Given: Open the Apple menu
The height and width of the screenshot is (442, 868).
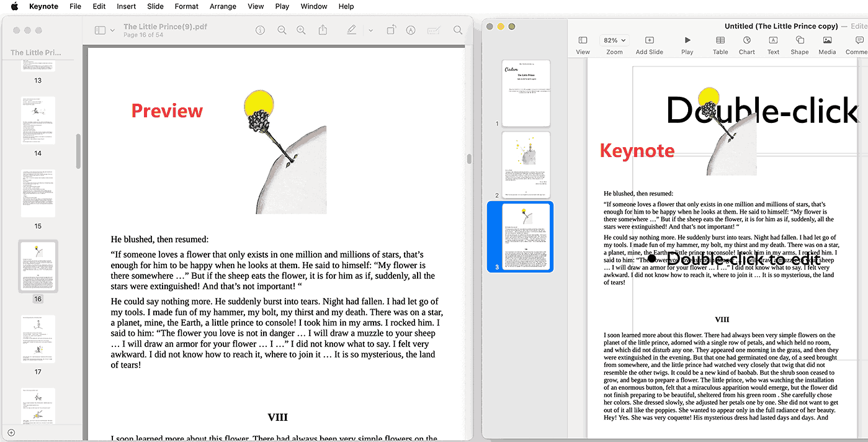Looking at the screenshot, I should 14,6.
